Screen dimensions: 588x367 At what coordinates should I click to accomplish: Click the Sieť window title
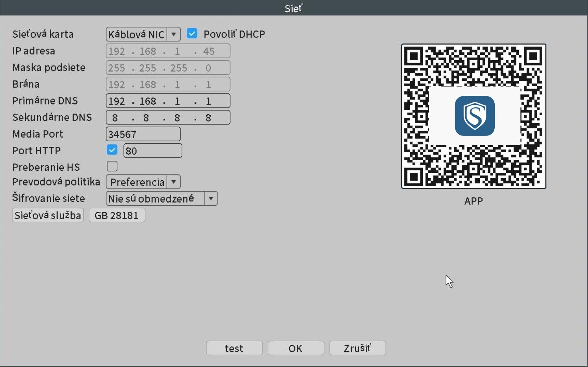(294, 8)
